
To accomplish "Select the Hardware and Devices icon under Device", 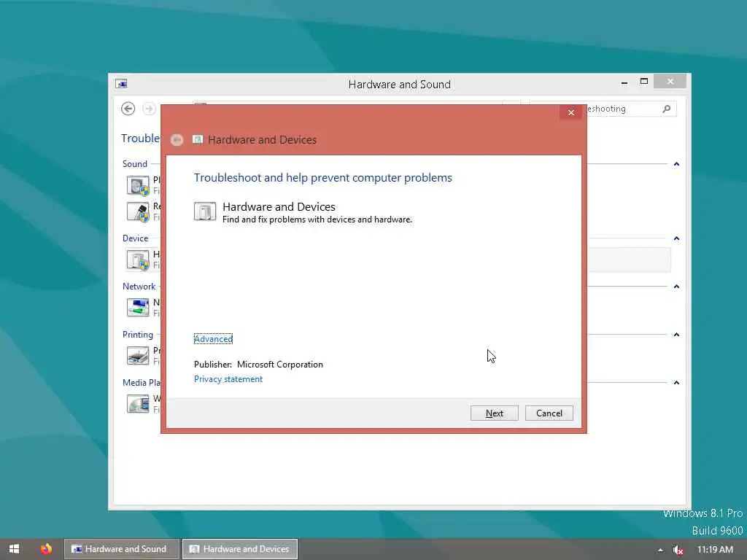I will tap(138, 260).
